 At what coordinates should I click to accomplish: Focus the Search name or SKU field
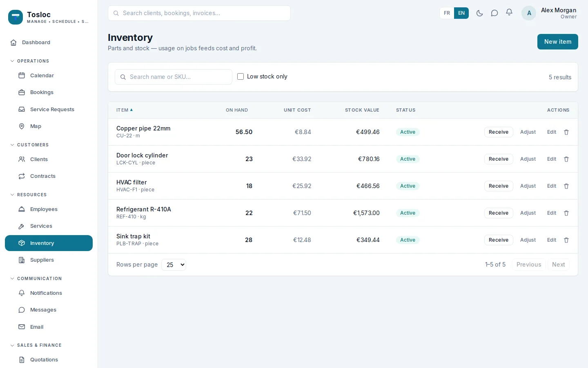point(174,77)
